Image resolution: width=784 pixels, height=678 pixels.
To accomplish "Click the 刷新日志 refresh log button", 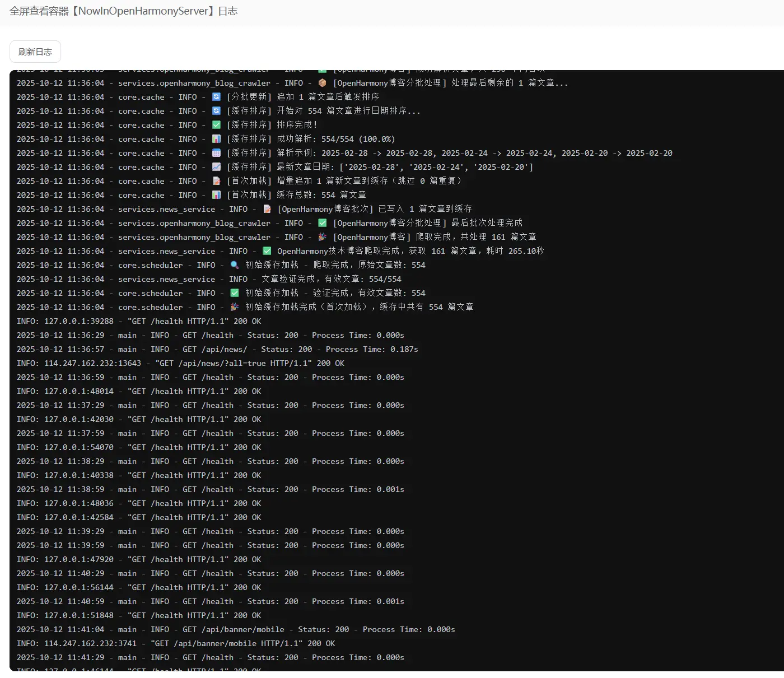I will coord(35,52).
